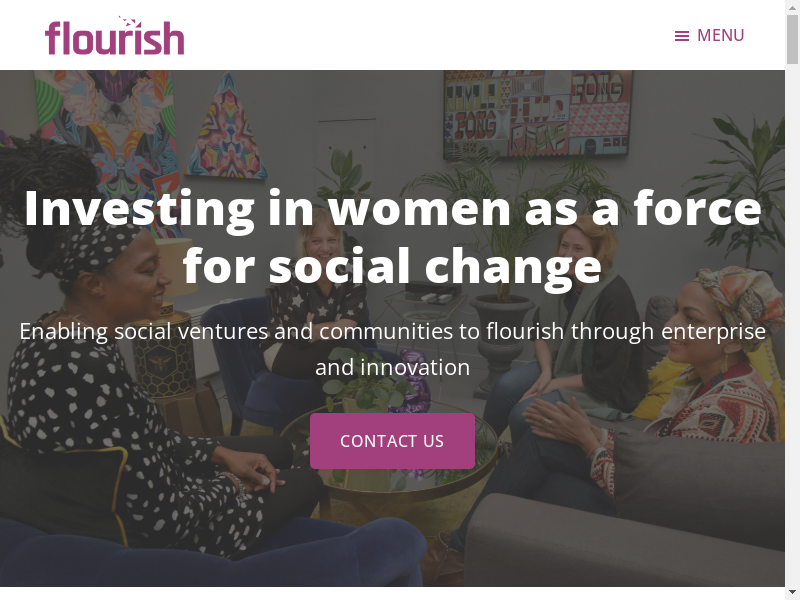
Task: Click the flourish logo in header
Action: (115, 38)
